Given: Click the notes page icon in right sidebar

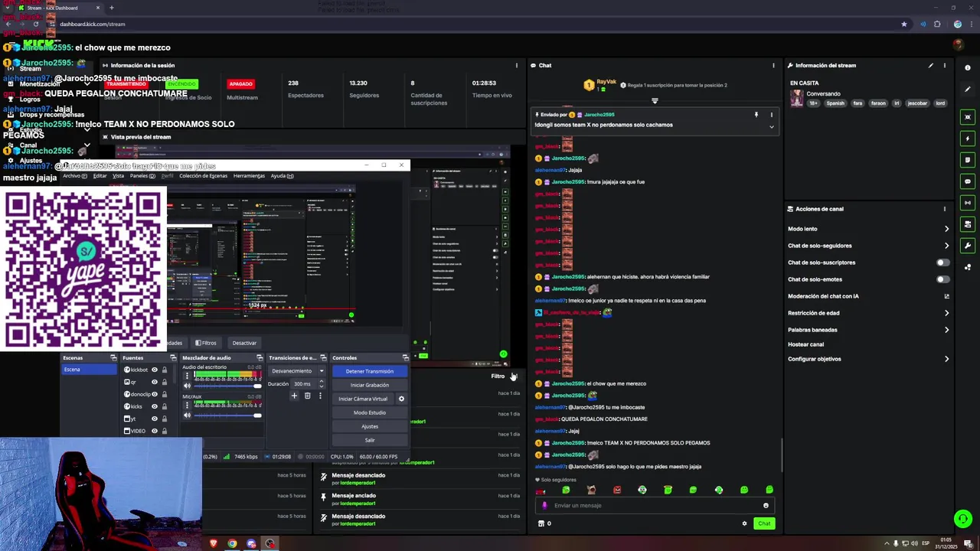Looking at the screenshot, I should (968, 160).
